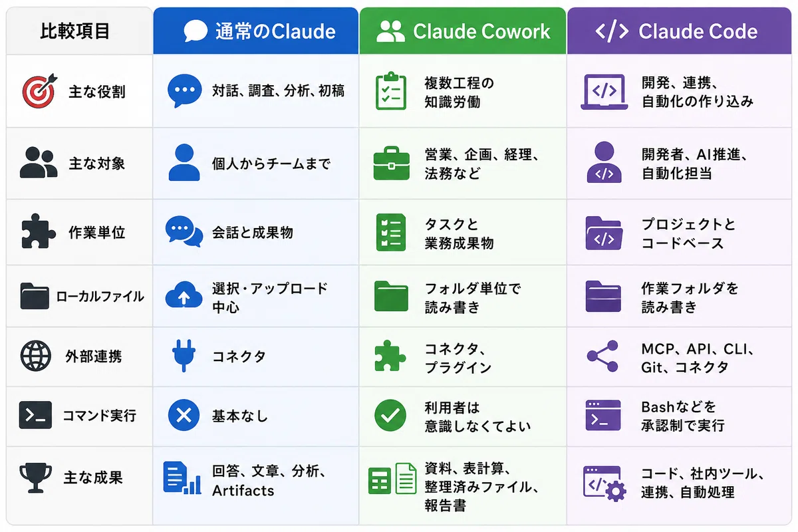The width and height of the screenshot is (798, 532).
Task: Click the green clipboard checklist icon beside 複数工程の知識労働
Action: click(390, 91)
